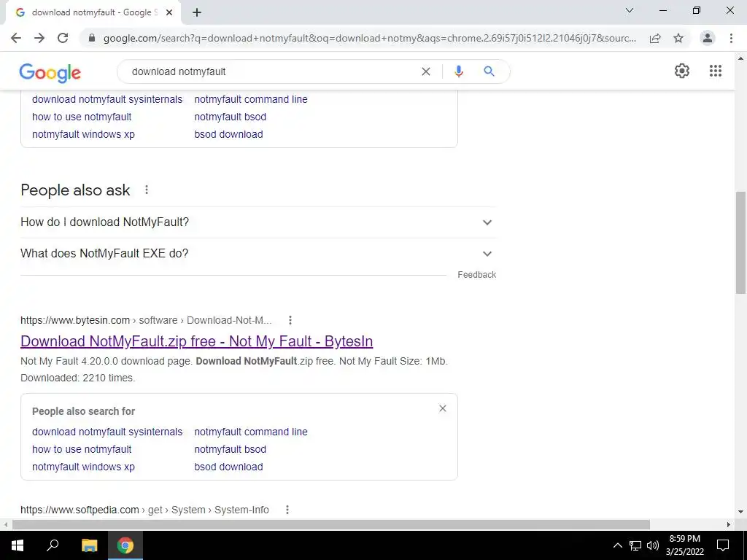Open lower bsod download suggestion
The image size is (747, 560).
pos(228,467)
